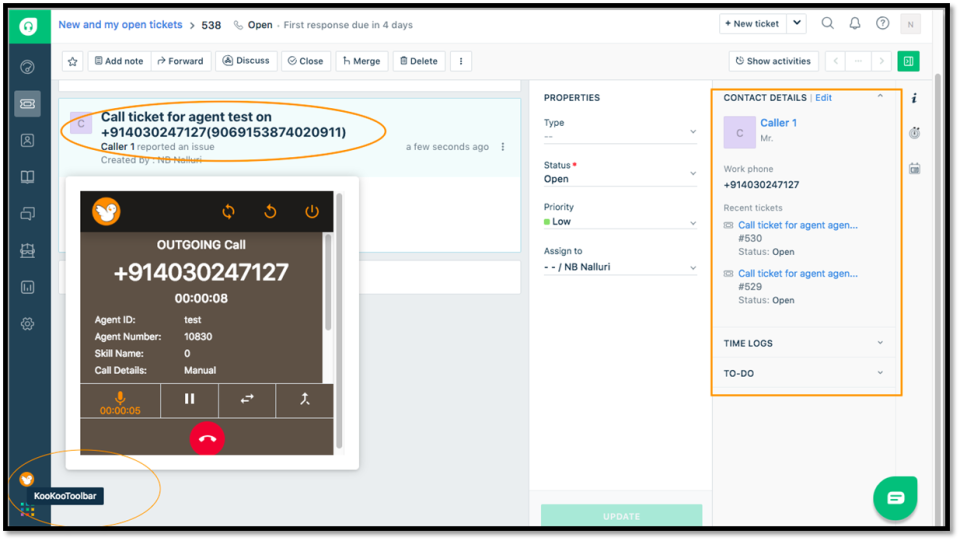Image resolution: width=960 pixels, height=541 pixels.
Task: Toggle the green side panel icon
Action: [909, 61]
